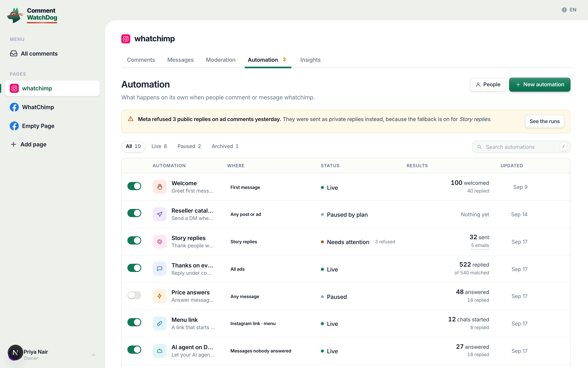Disable the AI agent on D... toggle
This screenshot has width=588, height=368.
[134, 350]
